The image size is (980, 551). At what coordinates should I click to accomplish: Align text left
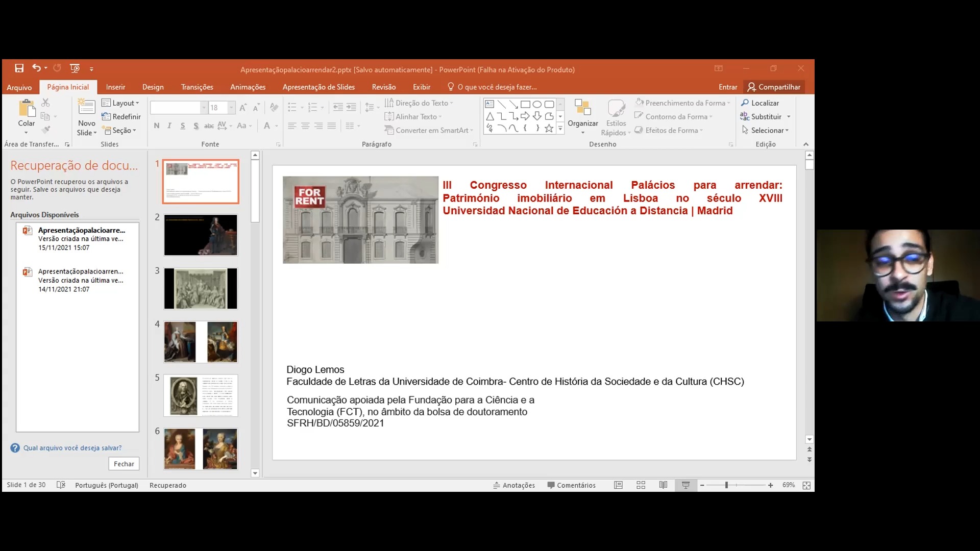point(292,126)
